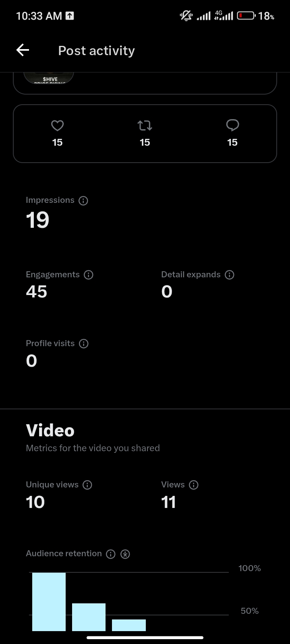Tap the Engagements count of 45

pyautogui.click(x=37, y=292)
